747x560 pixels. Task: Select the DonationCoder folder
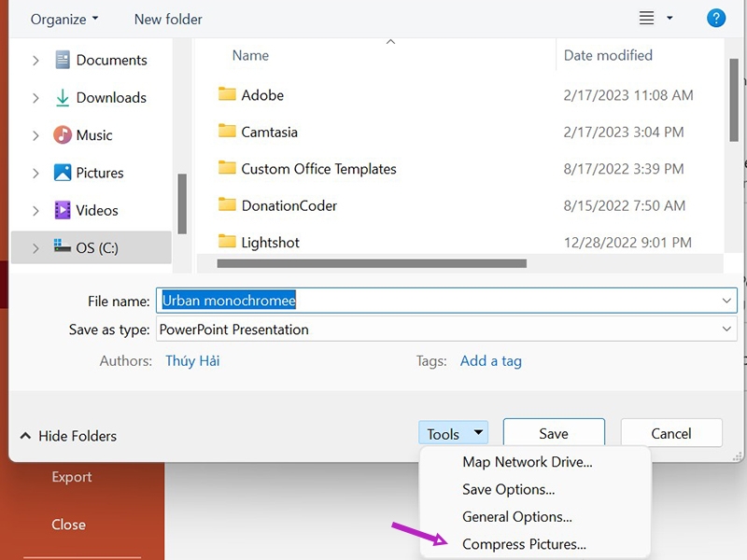tap(289, 205)
